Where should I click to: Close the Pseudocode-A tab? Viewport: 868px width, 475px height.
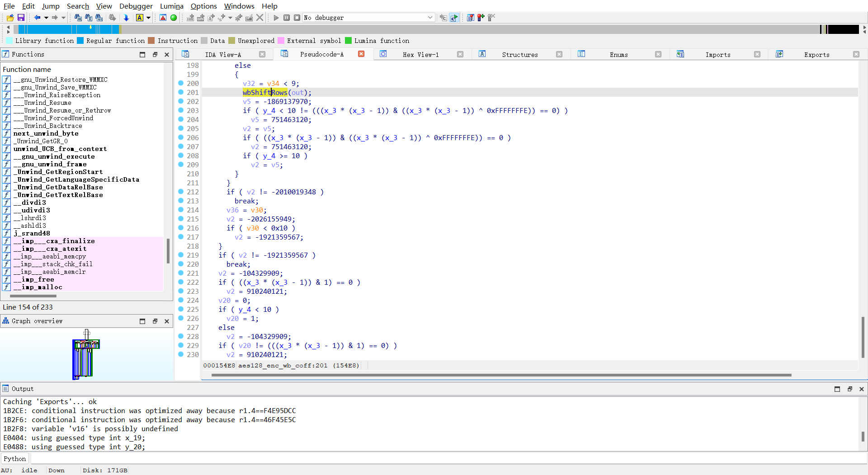point(361,54)
